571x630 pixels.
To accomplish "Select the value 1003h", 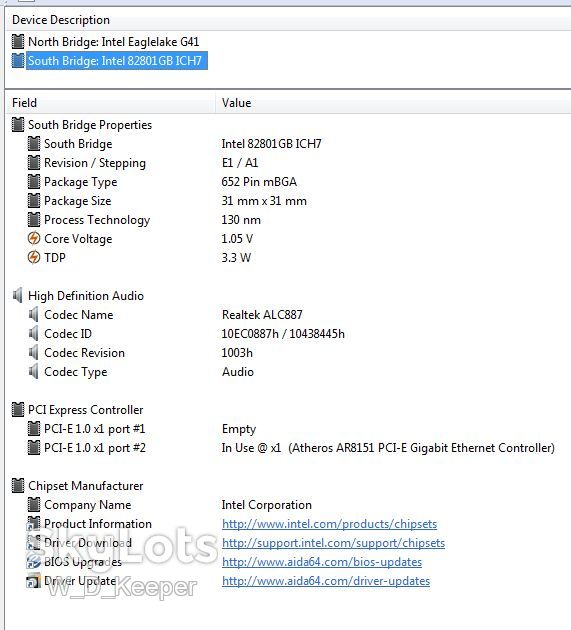I will (237, 352).
